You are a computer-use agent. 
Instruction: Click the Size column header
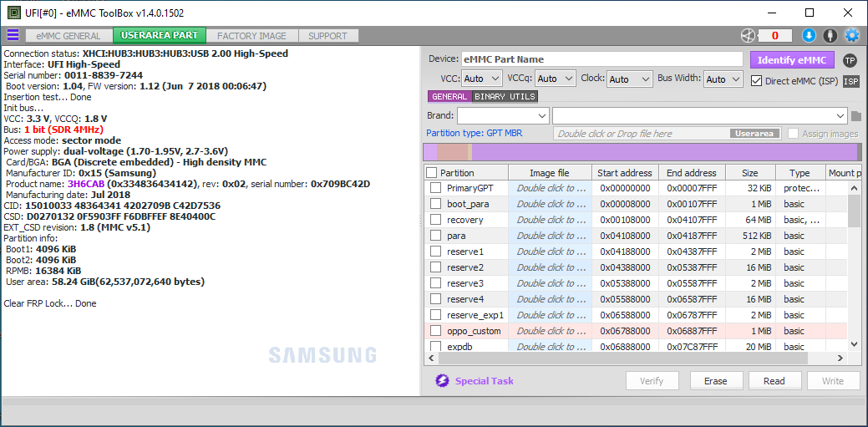tap(751, 173)
